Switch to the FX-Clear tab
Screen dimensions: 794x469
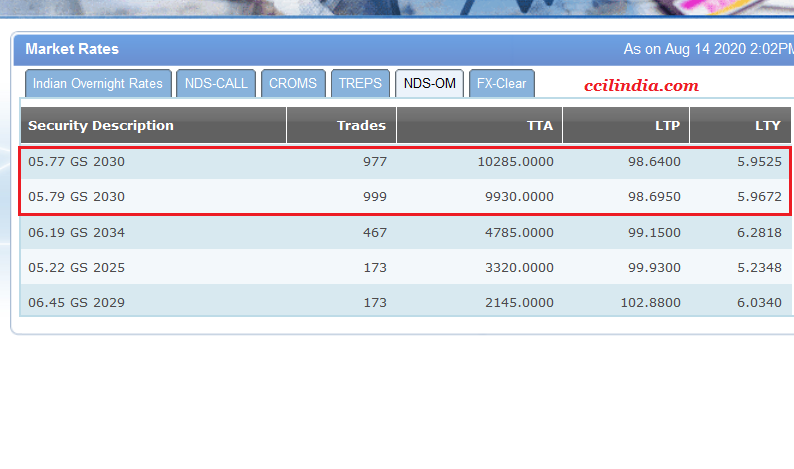[x=502, y=83]
